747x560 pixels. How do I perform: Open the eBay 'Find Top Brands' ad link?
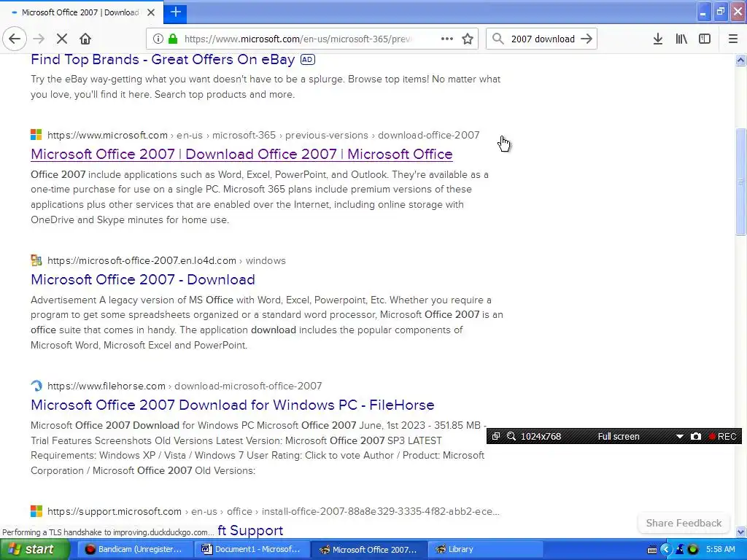click(163, 60)
